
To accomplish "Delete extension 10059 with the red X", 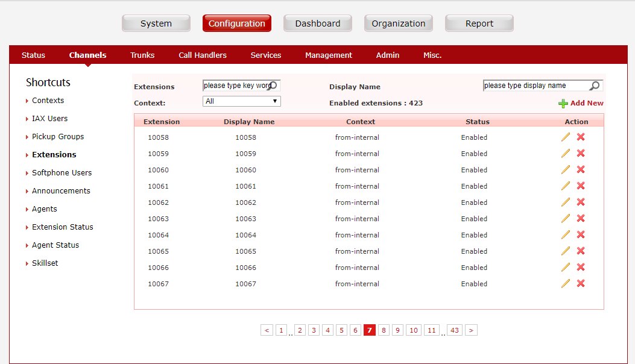I will click(x=581, y=153).
